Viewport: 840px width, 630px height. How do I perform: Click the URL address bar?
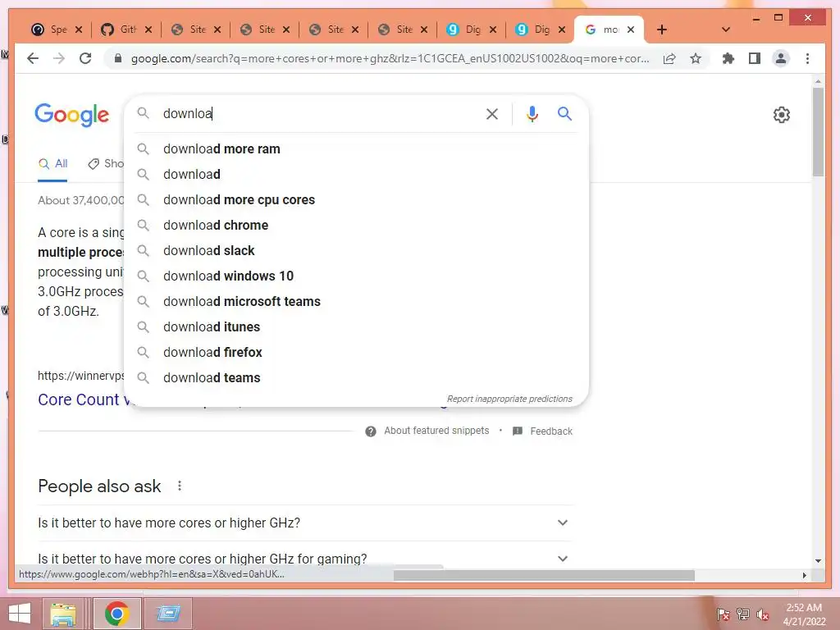[x=390, y=58]
